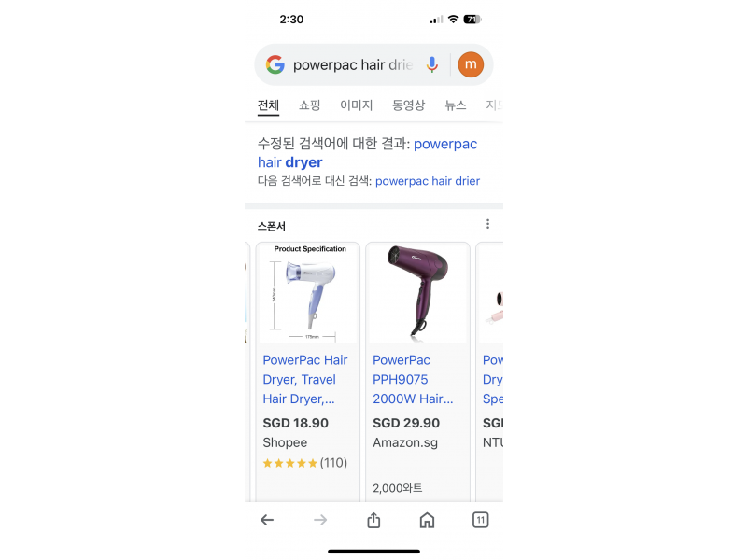Tap the microphone voice search icon

(431, 64)
